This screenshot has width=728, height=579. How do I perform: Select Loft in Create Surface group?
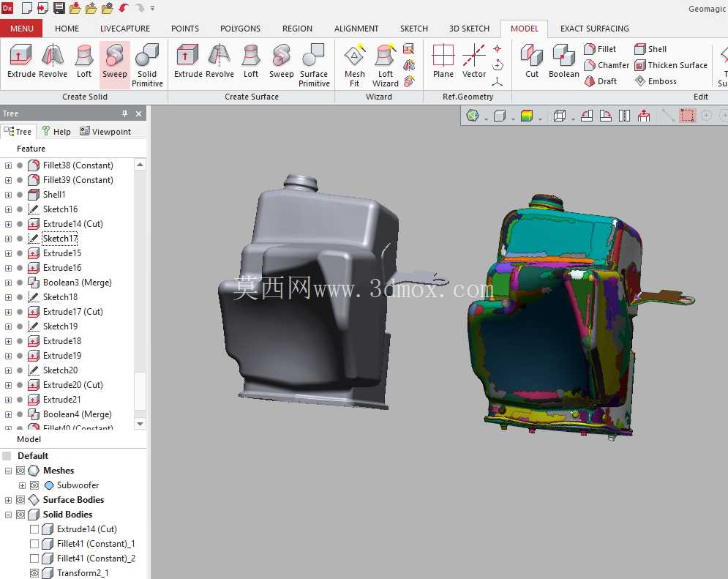click(251, 61)
